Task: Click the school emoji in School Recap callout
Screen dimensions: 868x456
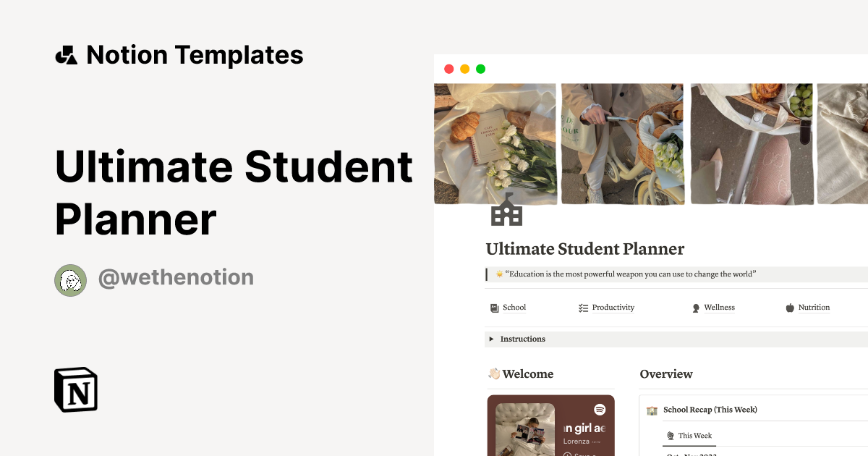Action: tap(652, 409)
